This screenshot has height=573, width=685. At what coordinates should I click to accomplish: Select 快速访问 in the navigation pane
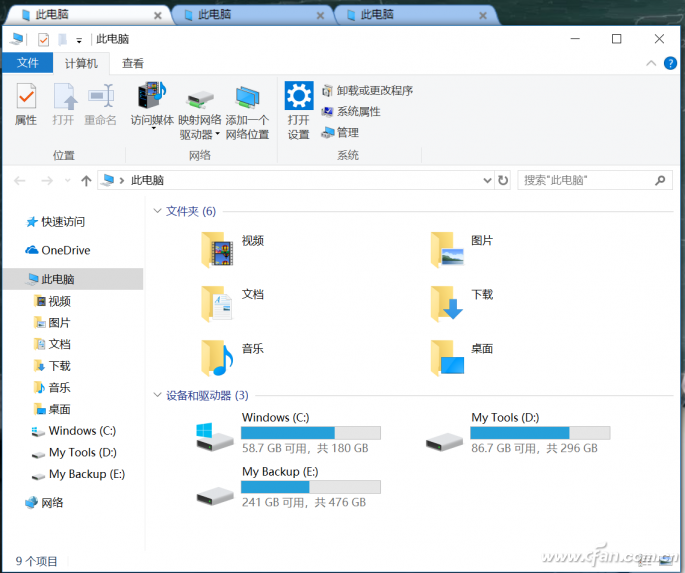point(55,221)
